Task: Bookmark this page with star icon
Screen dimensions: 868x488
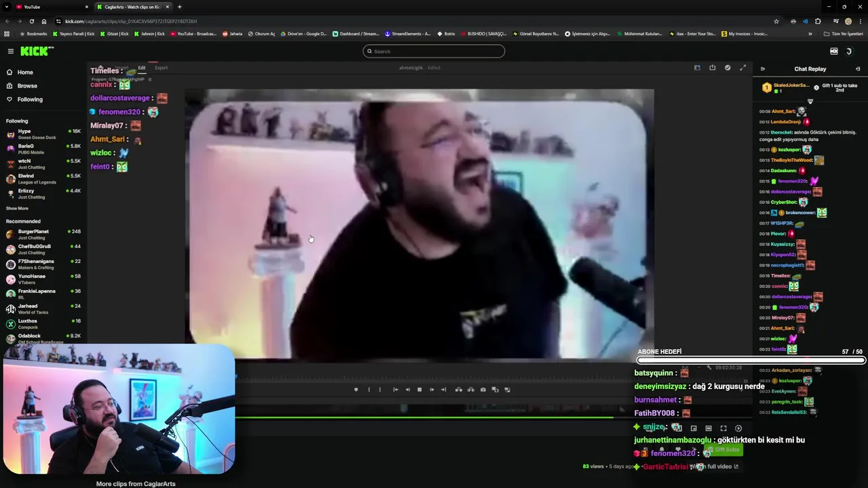Action: point(776,21)
